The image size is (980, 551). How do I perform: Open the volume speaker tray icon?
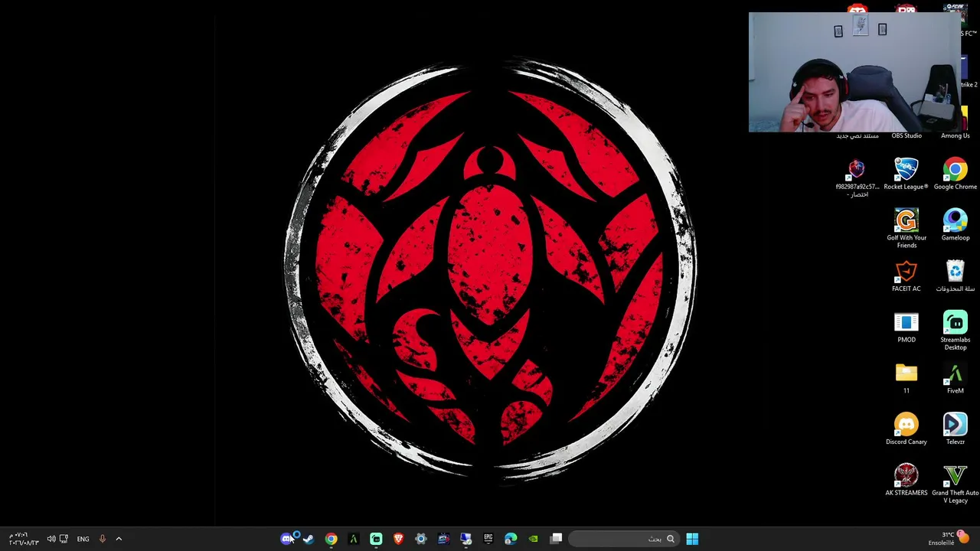coord(51,539)
